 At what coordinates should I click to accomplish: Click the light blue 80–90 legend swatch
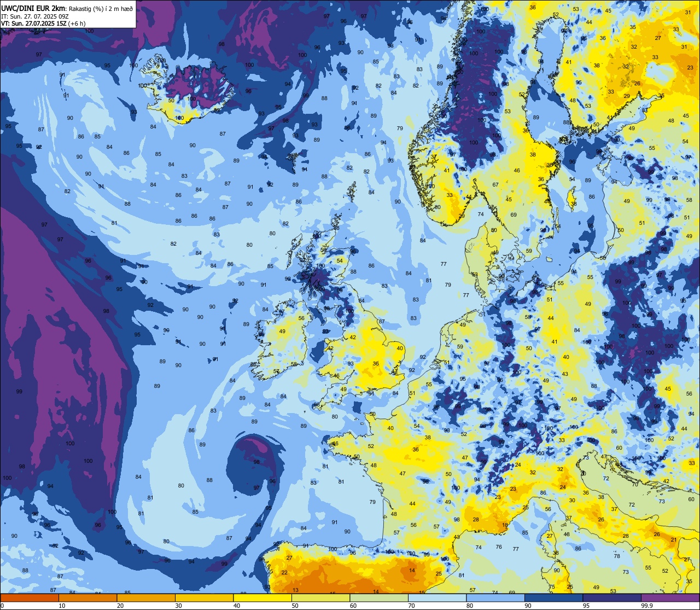tap(495, 597)
